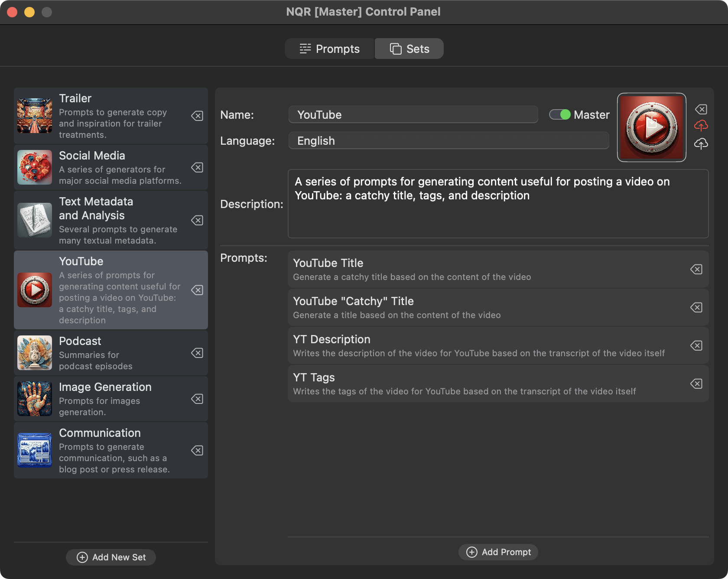Remove the YouTube Title prompt
The width and height of the screenshot is (728, 579).
tap(696, 270)
